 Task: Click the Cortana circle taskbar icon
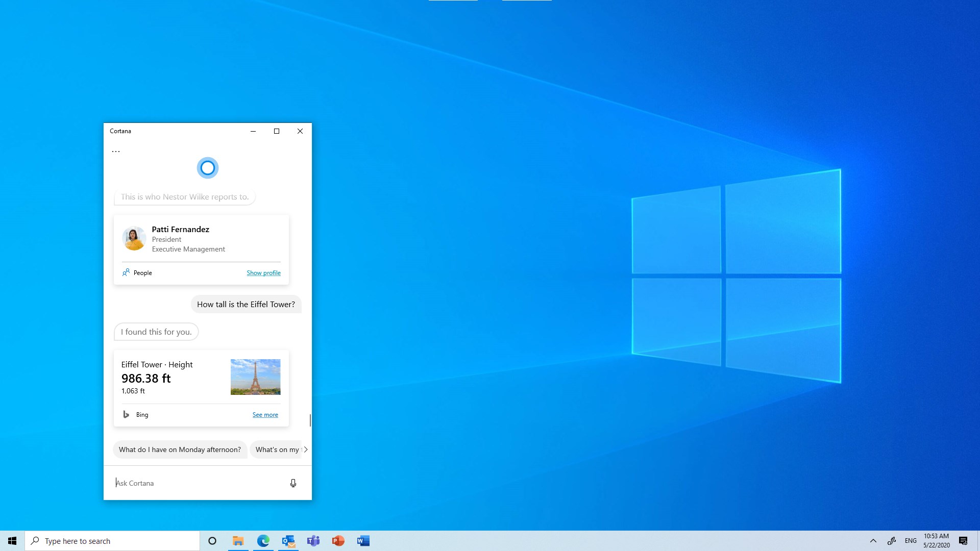coord(212,541)
